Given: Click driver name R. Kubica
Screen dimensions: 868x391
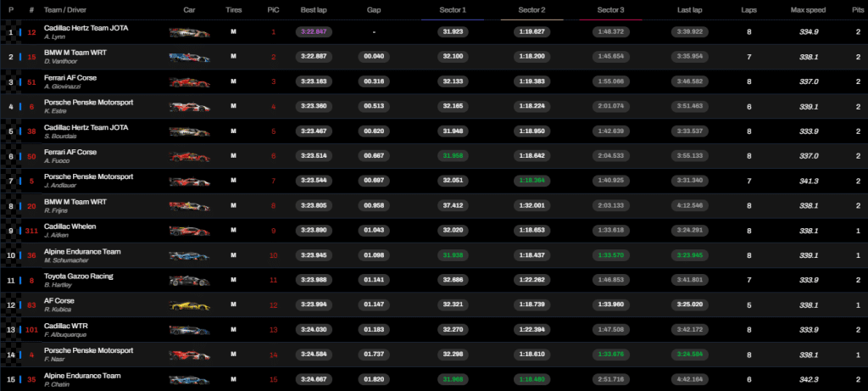Looking at the screenshot, I should tap(58, 310).
